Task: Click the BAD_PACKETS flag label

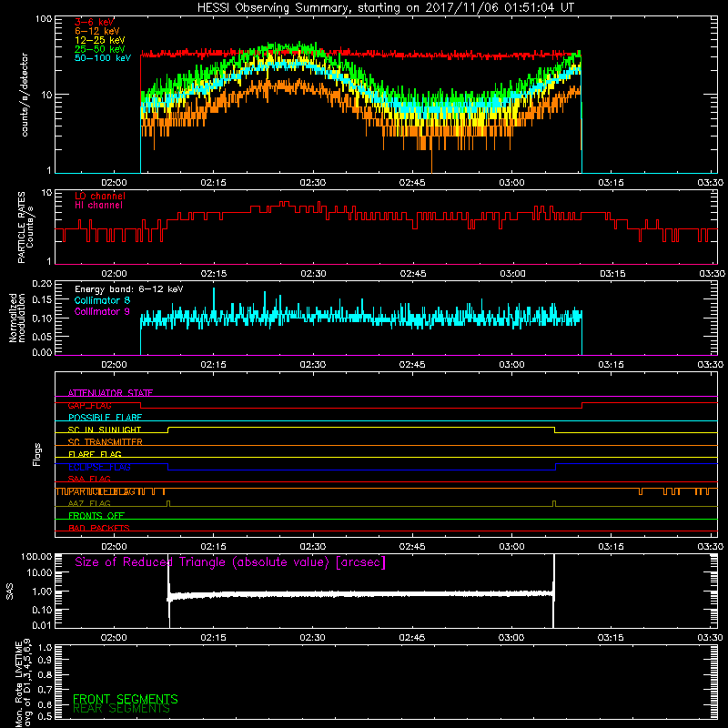Action: tap(99, 528)
